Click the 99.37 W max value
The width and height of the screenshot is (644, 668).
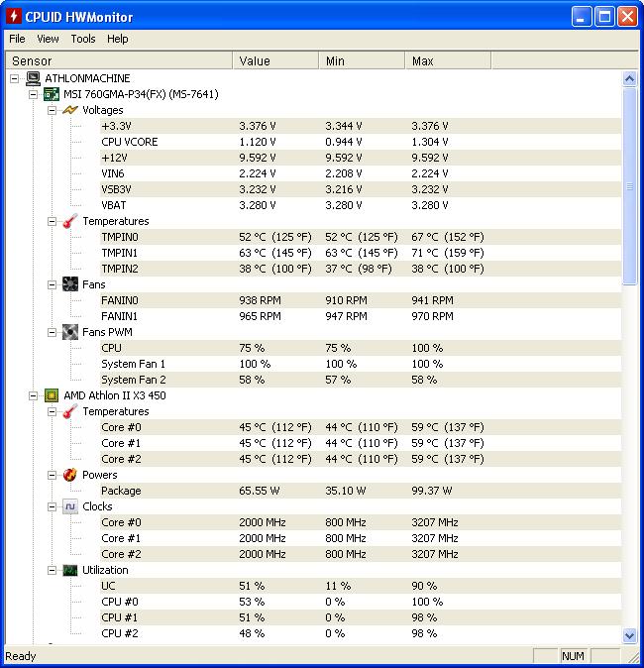coord(431,491)
